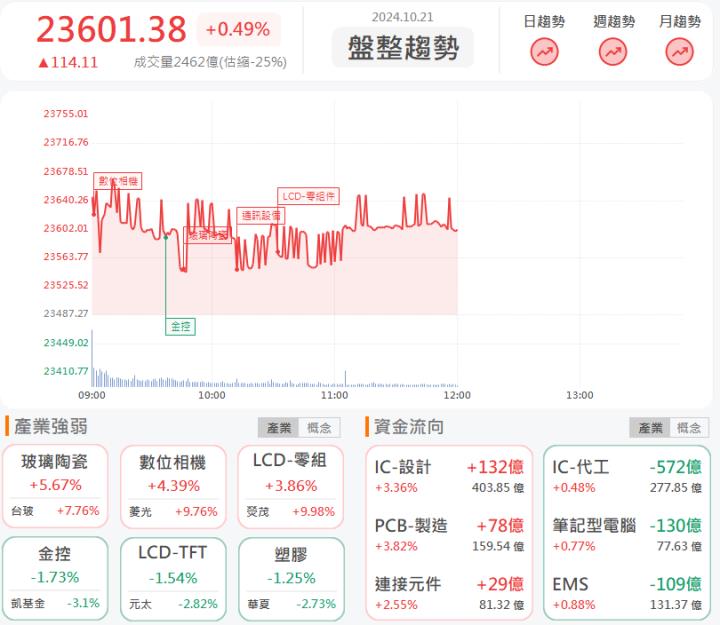
Task: Click stock 菱光 +9.76% in 數位相機 card
Action: [x=173, y=512]
